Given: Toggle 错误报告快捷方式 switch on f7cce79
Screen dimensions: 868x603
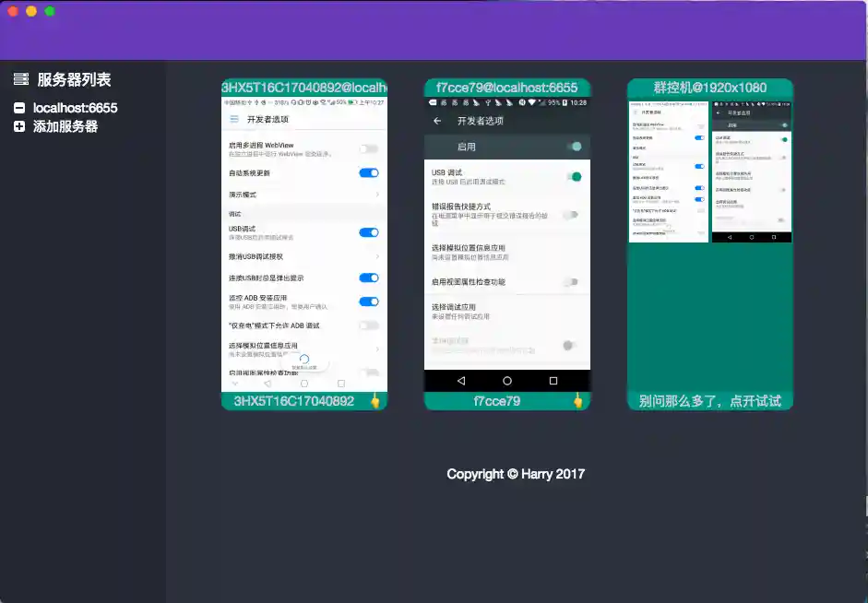Looking at the screenshot, I should [x=572, y=215].
